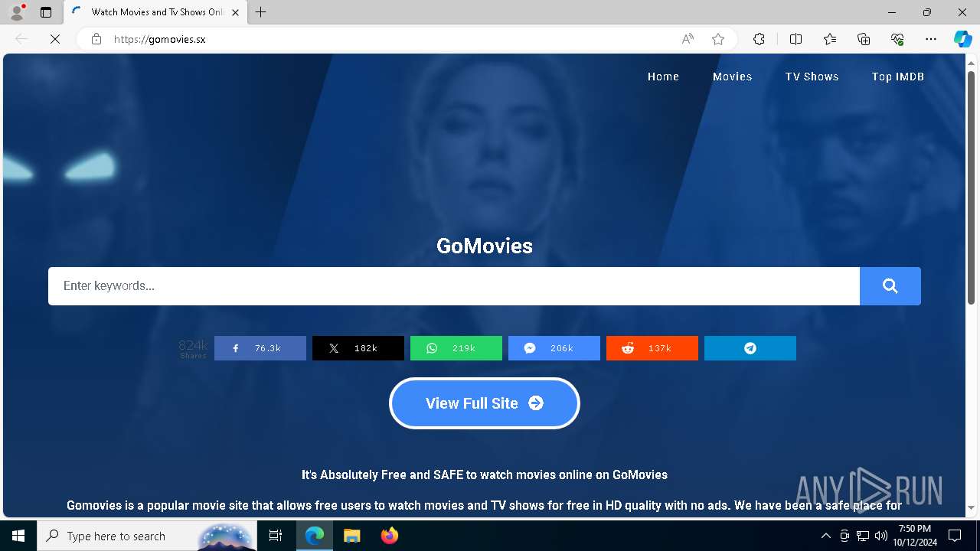Open Task View on taskbar

[276, 536]
